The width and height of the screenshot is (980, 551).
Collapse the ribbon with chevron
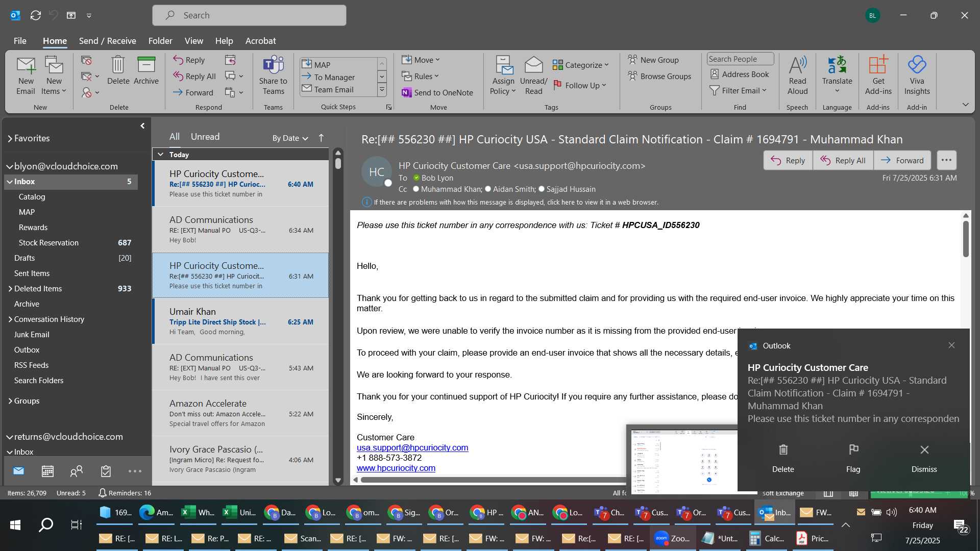965,105
